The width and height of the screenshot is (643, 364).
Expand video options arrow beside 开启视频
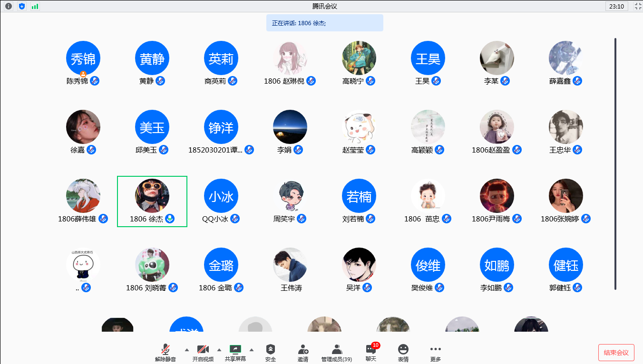click(x=219, y=349)
